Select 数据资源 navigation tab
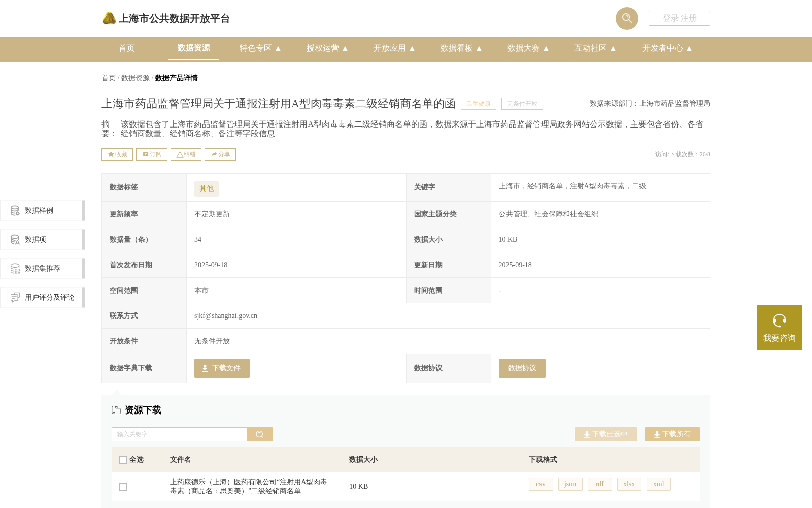 pos(194,48)
